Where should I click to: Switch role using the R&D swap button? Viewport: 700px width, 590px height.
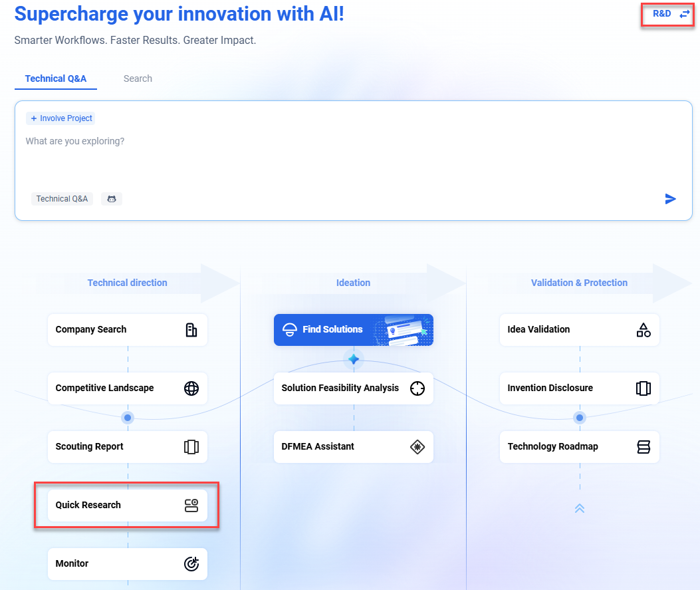click(671, 14)
